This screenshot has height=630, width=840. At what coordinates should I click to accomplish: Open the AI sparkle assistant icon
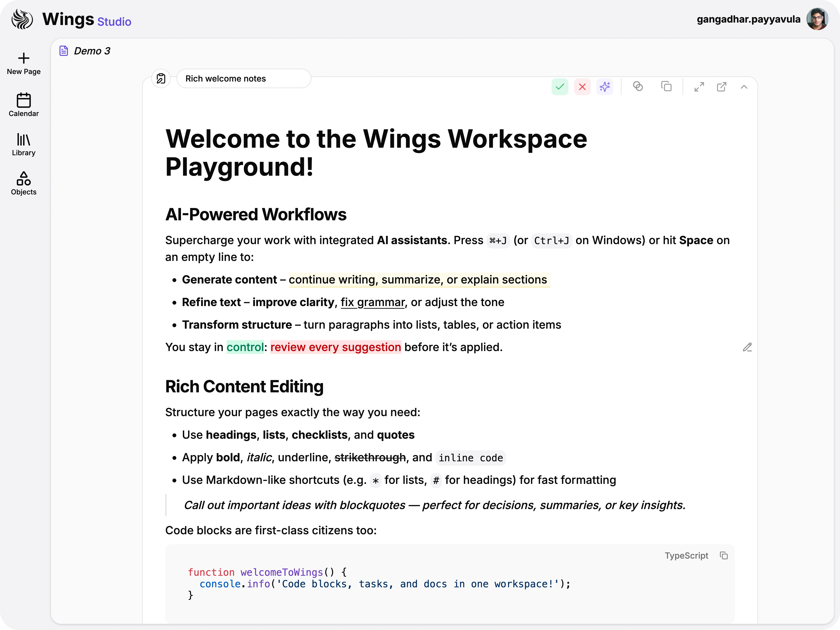pyautogui.click(x=605, y=87)
